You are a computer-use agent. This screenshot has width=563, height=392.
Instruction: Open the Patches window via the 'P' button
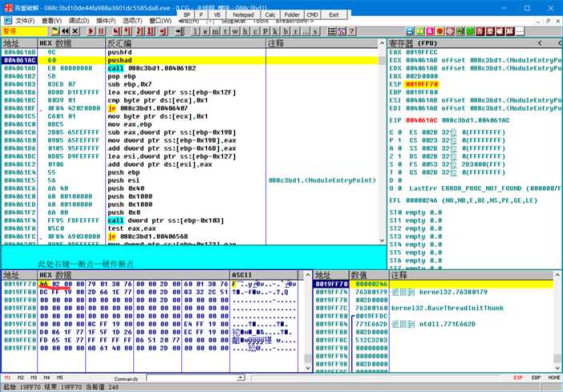[265, 31]
